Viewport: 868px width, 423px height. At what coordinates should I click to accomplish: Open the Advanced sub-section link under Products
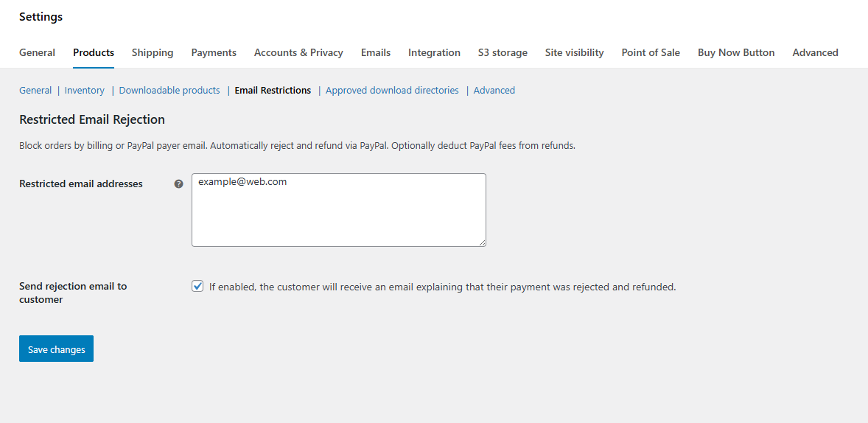tap(494, 91)
